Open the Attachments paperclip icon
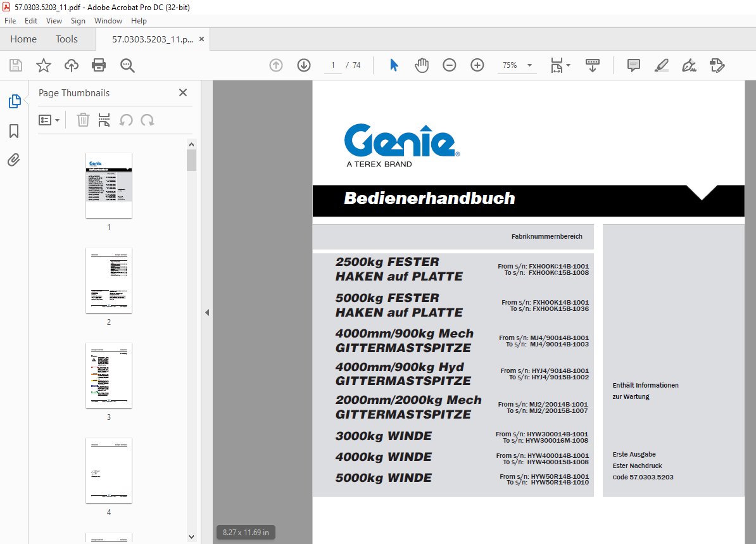The height and width of the screenshot is (544, 756). 14,160
